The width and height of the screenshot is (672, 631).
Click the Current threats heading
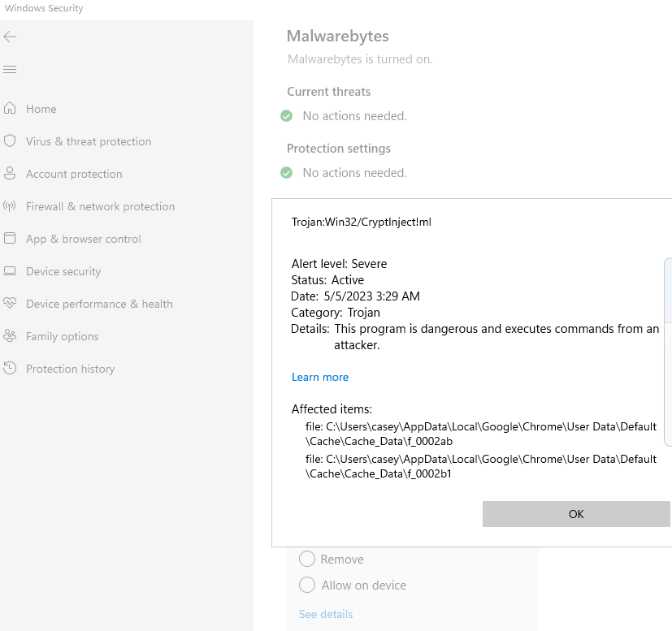[x=329, y=92]
